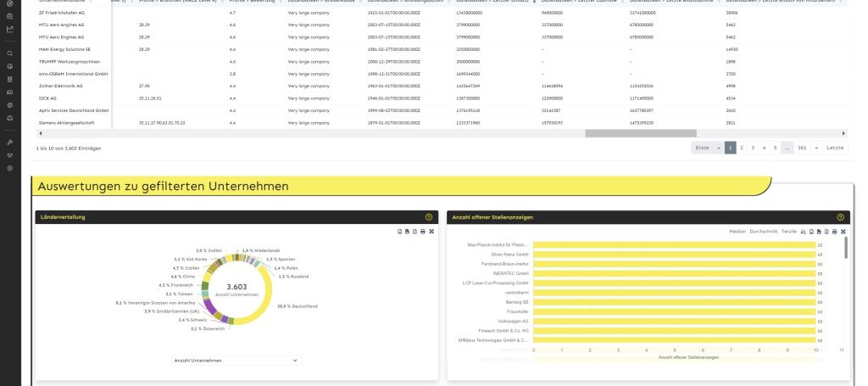Open the bottom circular sidebar icon
The width and height of the screenshot is (868, 386).
tap(10, 168)
